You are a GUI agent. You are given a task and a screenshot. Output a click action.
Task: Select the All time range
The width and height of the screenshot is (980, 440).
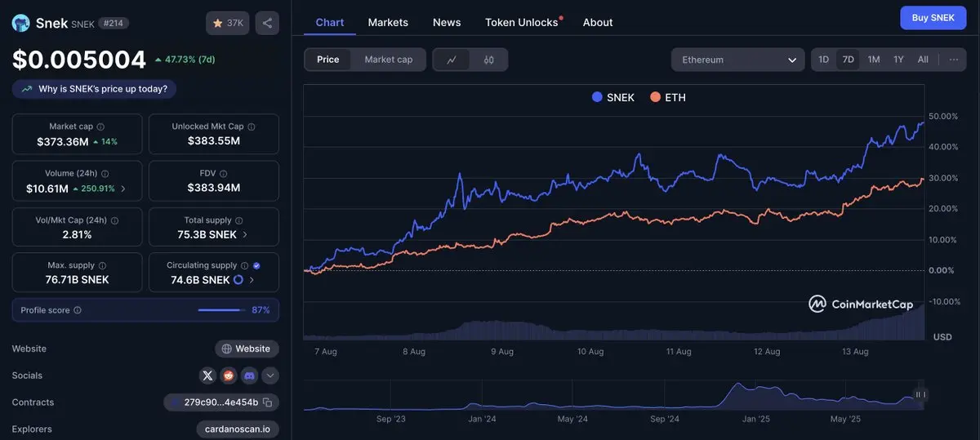tap(923, 60)
